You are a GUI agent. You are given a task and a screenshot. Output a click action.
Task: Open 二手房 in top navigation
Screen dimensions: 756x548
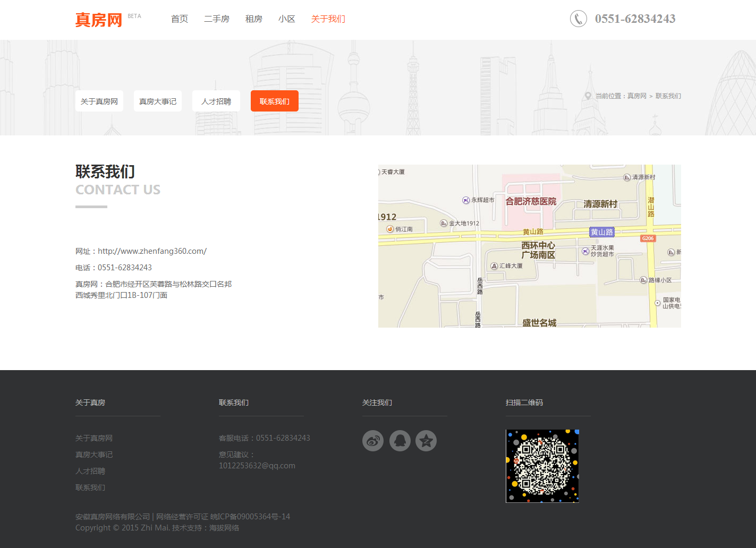pos(217,19)
